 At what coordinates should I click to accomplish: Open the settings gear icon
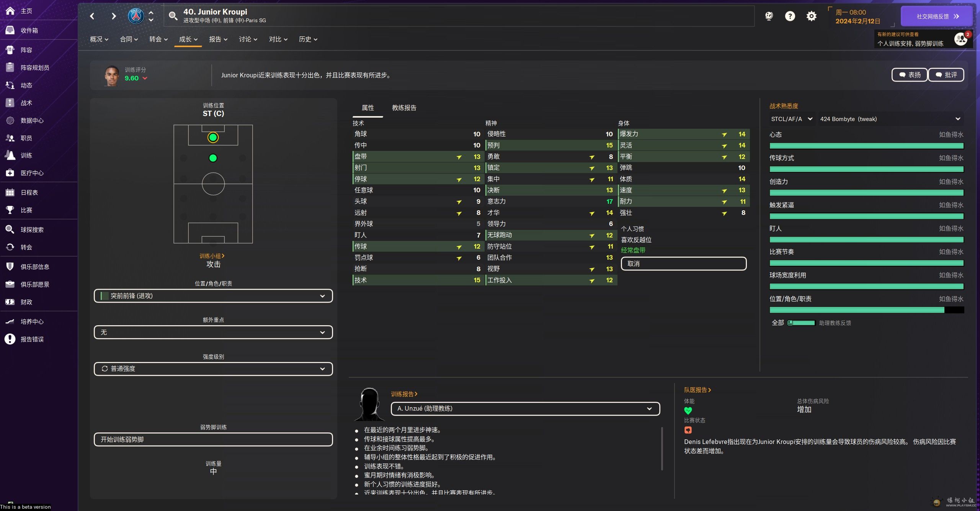811,16
